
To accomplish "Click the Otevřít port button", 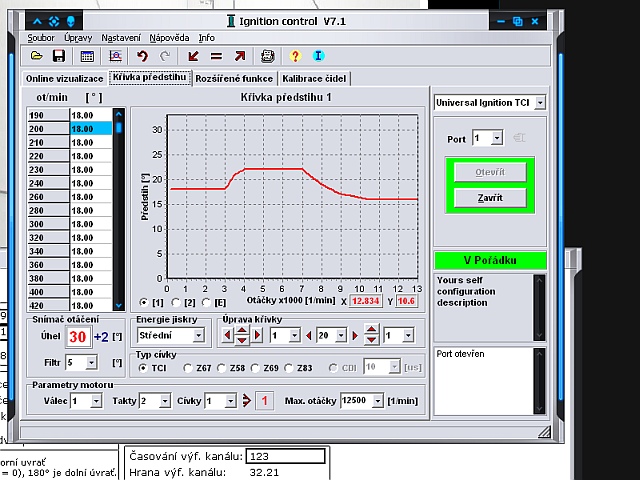I will click(490, 172).
